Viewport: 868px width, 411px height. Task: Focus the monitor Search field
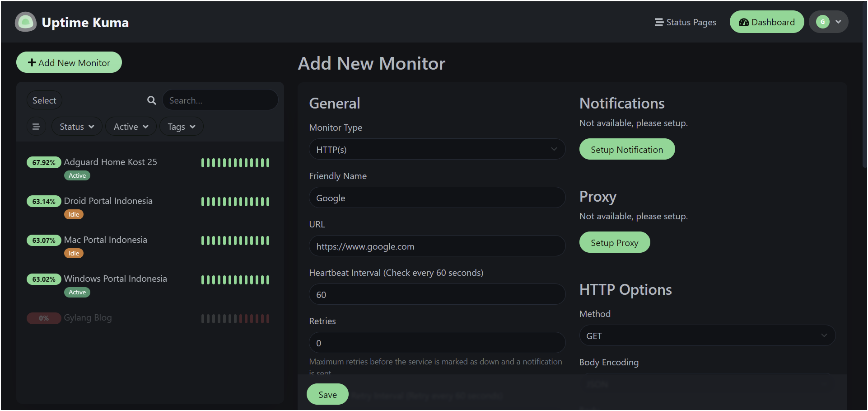pos(220,100)
